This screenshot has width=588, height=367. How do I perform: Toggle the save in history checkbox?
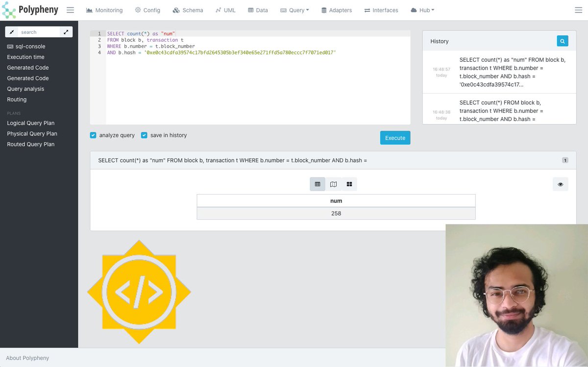point(144,135)
